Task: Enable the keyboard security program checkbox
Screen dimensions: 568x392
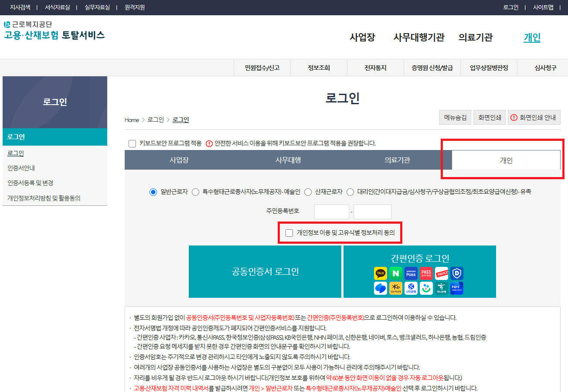Action: (132, 143)
